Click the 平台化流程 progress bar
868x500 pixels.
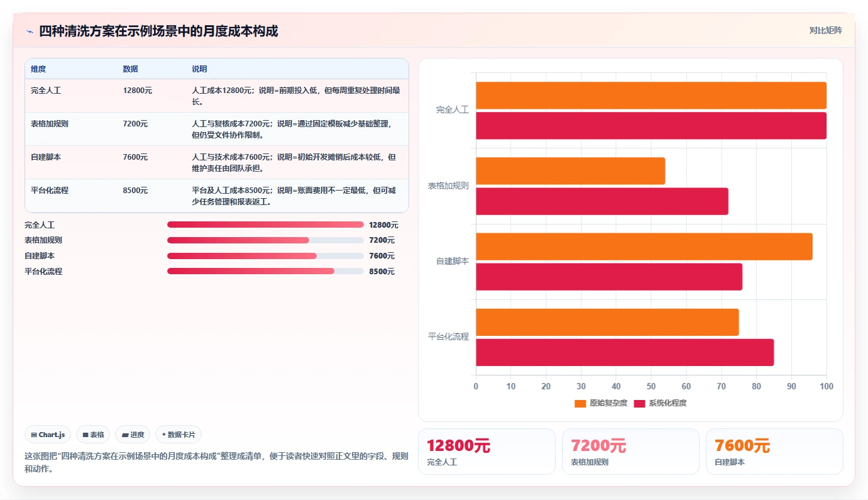(265, 271)
